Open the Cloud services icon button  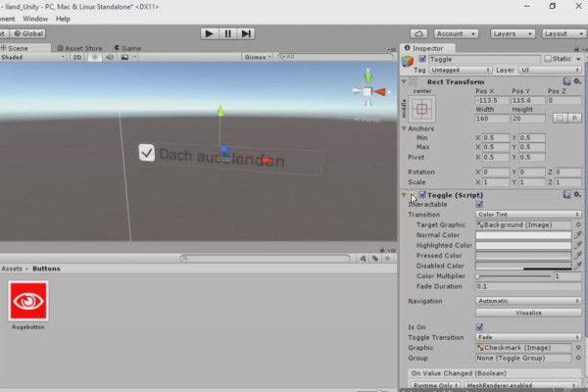418,33
